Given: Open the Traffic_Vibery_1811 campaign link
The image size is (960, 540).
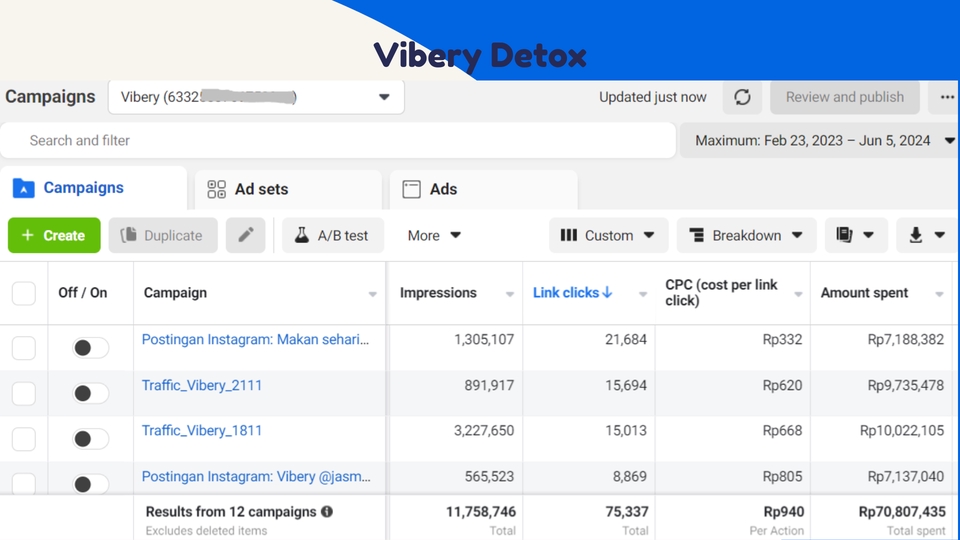Looking at the screenshot, I should [202, 430].
